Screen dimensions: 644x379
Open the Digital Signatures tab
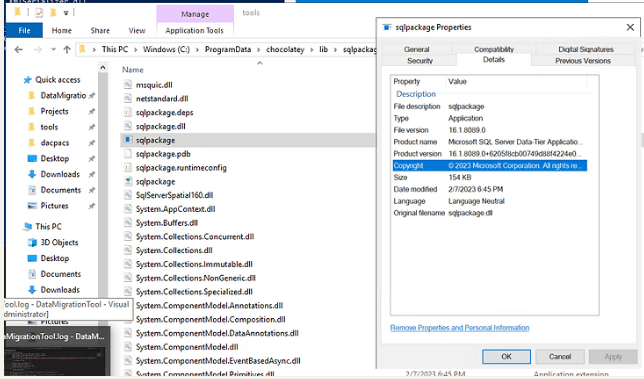point(586,49)
